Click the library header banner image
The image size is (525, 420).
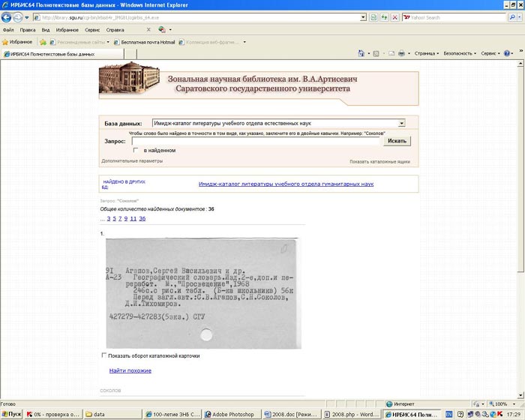click(x=259, y=83)
